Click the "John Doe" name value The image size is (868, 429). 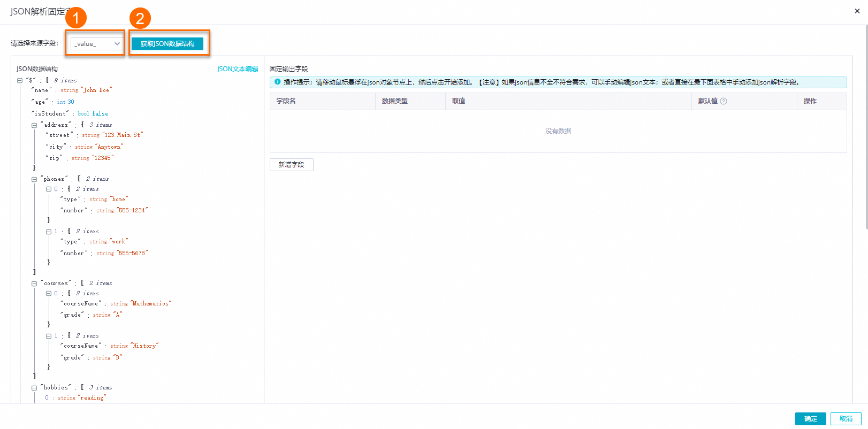96,90
